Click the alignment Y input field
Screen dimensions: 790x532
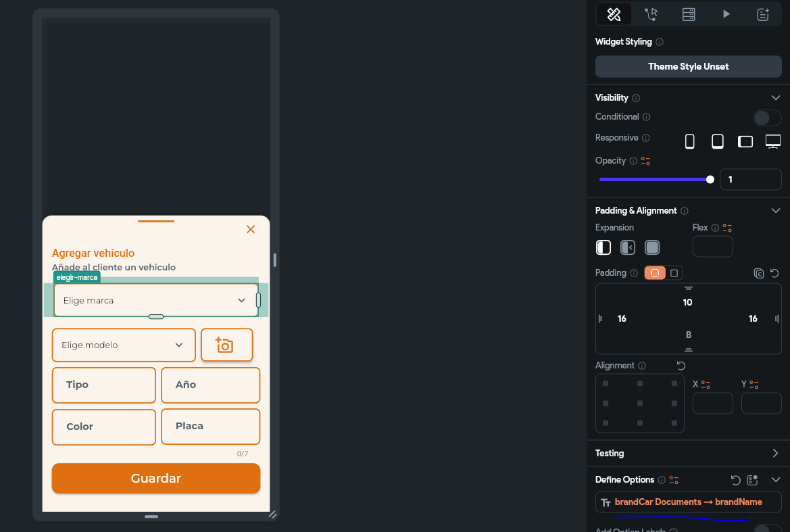click(x=762, y=404)
